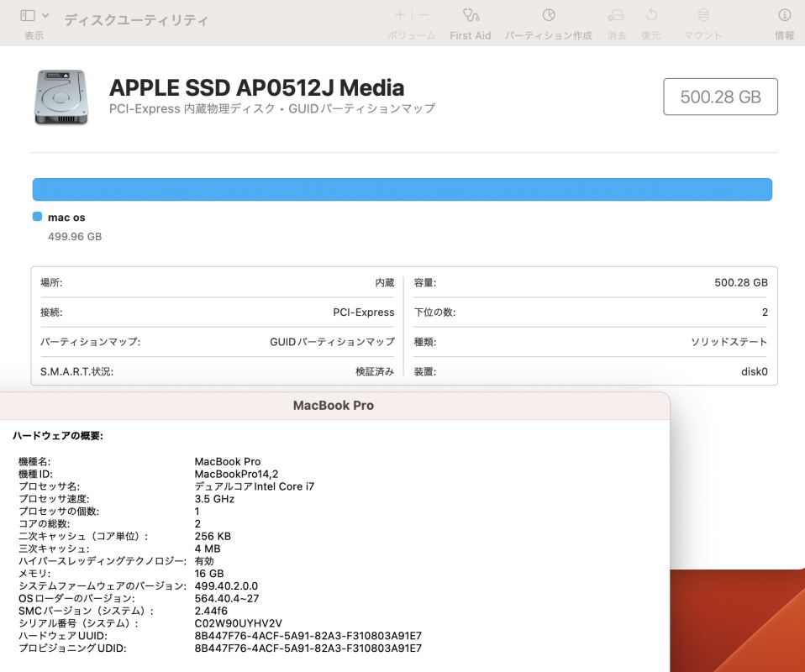The height and width of the screenshot is (672, 805).
Task: Select the mac os volume label
Action: click(x=66, y=218)
